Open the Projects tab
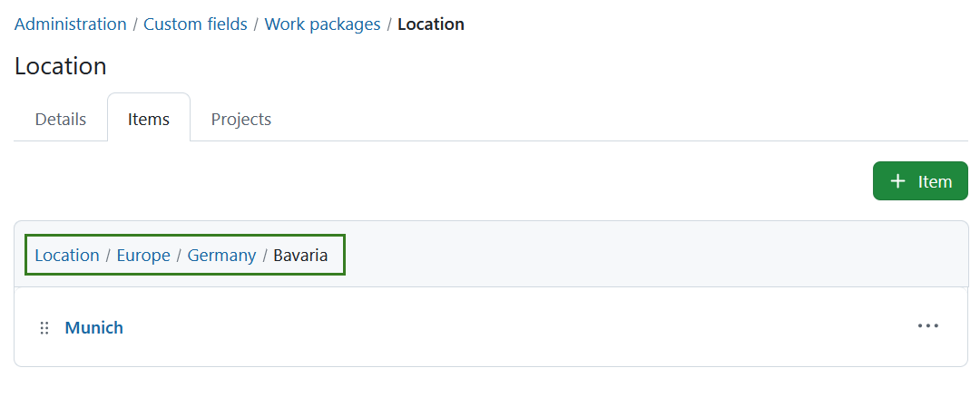The width and height of the screenshot is (980, 397). coord(241,119)
